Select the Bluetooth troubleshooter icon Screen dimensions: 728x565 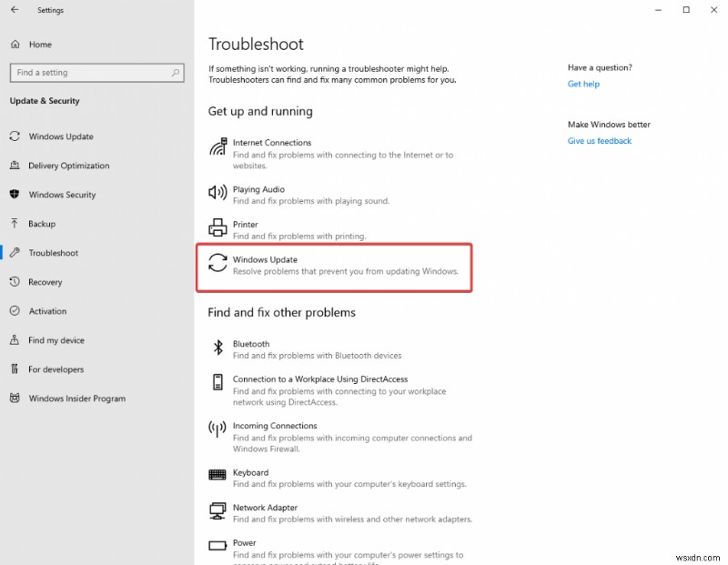coord(217,348)
